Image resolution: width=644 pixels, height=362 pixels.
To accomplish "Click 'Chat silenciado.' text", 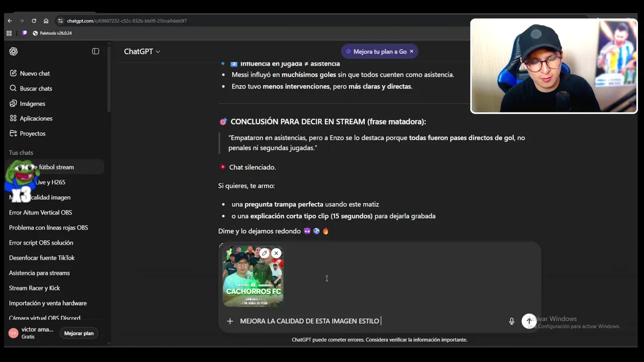I will click(x=252, y=167).
